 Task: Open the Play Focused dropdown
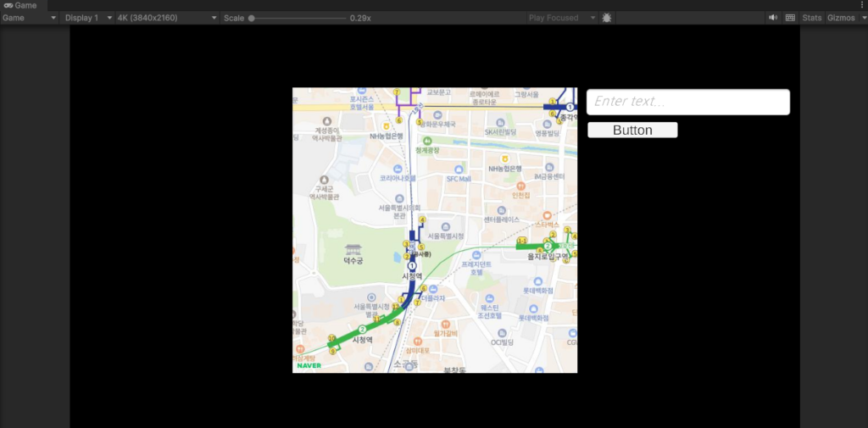[562, 18]
